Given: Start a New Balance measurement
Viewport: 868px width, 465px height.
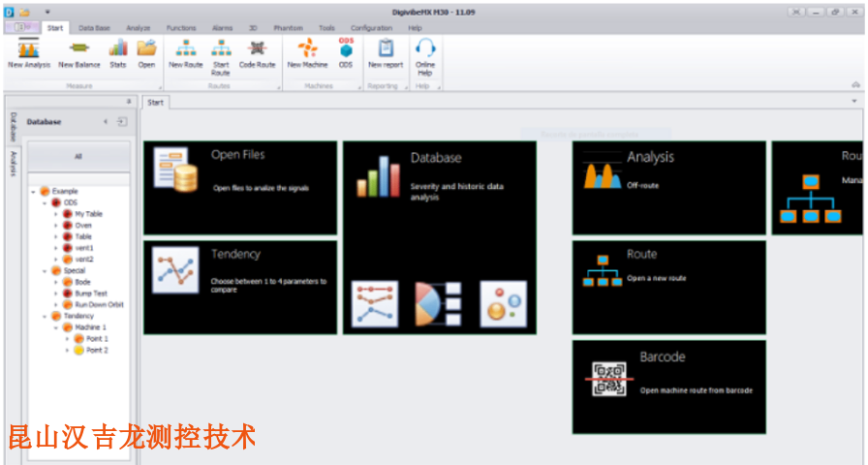Looking at the screenshot, I should tap(79, 52).
